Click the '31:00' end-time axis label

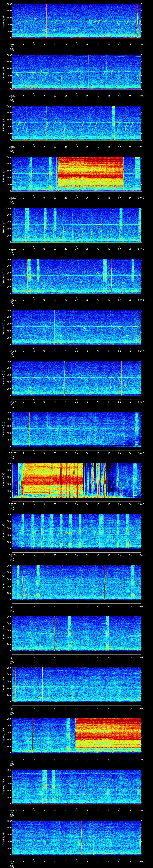[141, 759]
